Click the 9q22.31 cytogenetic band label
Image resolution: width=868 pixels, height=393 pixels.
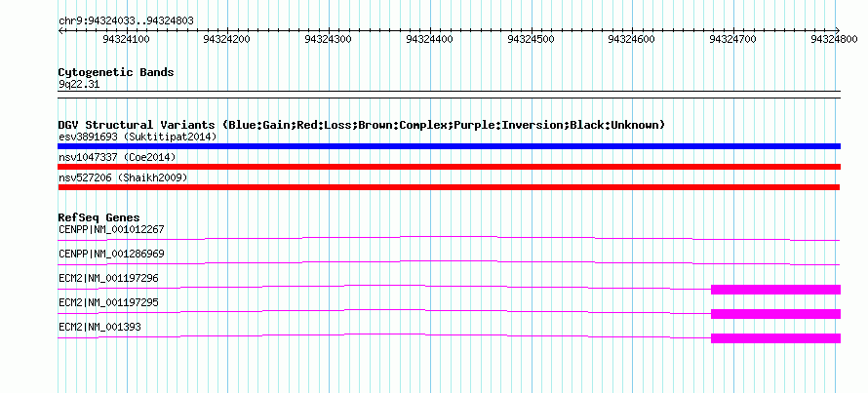pyautogui.click(x=79, y=85)
